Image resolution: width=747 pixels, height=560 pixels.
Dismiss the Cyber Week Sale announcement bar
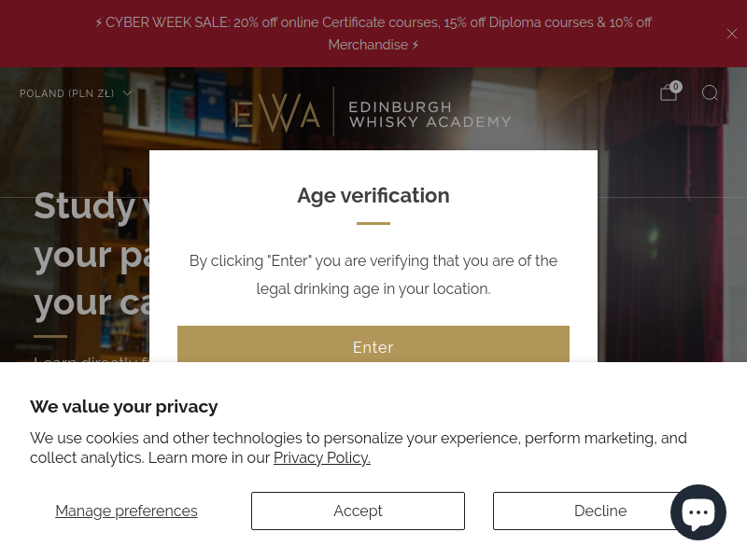click(x=732, y=34)
